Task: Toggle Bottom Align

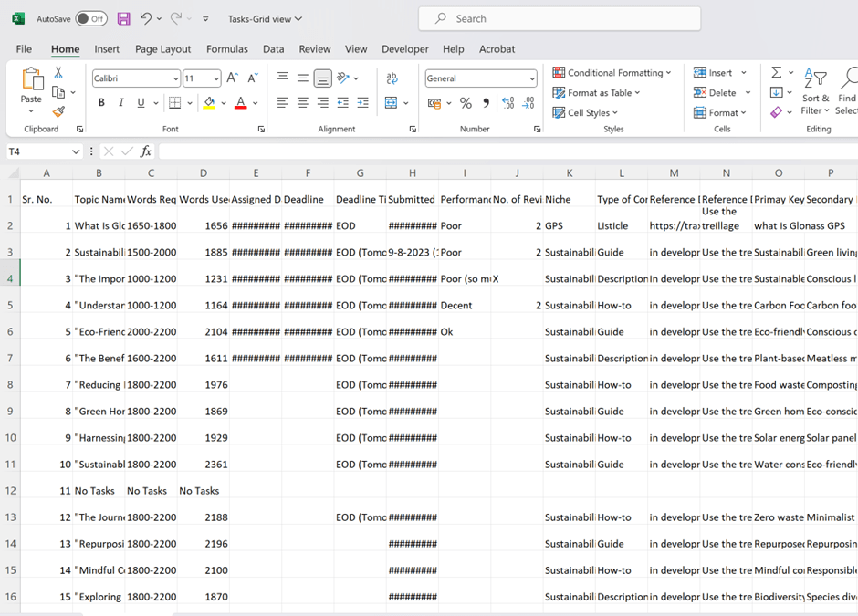Action: [323, 78]
